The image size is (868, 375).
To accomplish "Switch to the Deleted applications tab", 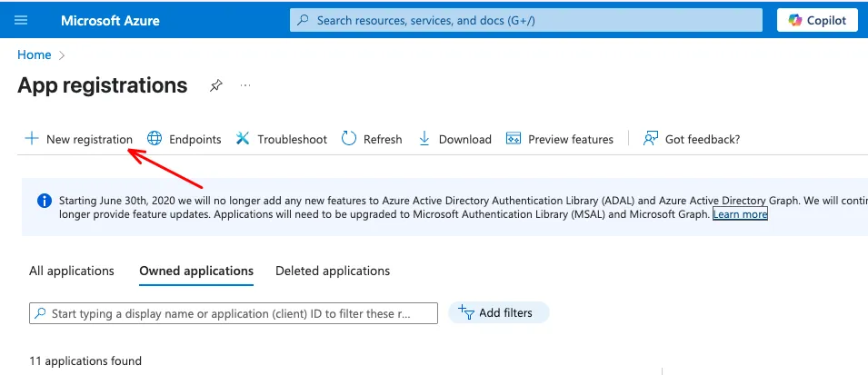I will [x=333, y=271].
